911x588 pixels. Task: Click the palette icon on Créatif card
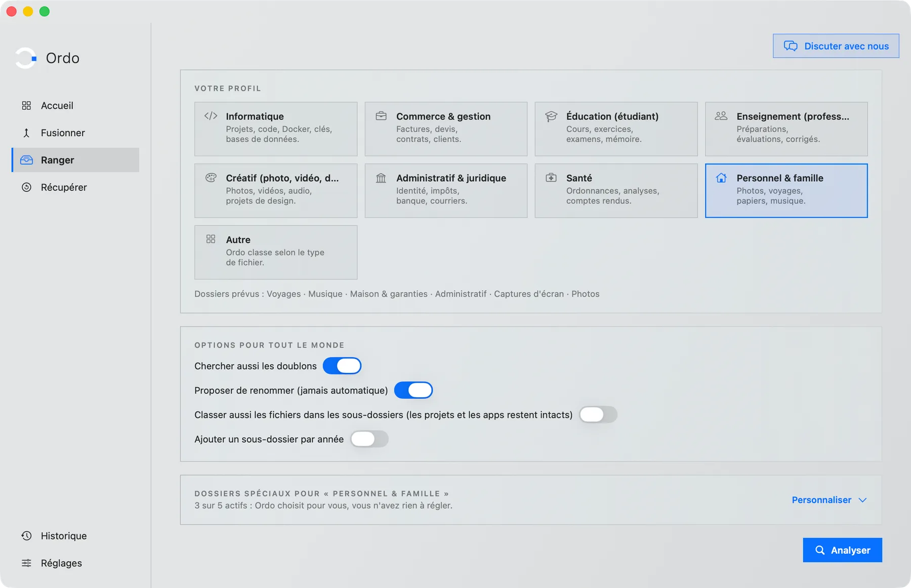[211, 178]
